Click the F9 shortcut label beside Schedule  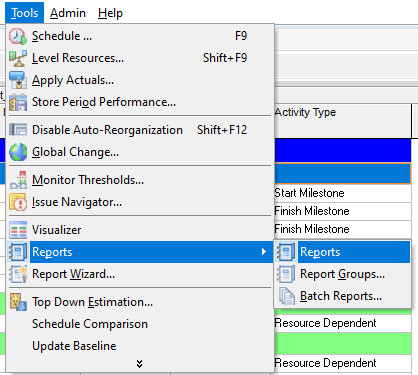tap(241, 36)
